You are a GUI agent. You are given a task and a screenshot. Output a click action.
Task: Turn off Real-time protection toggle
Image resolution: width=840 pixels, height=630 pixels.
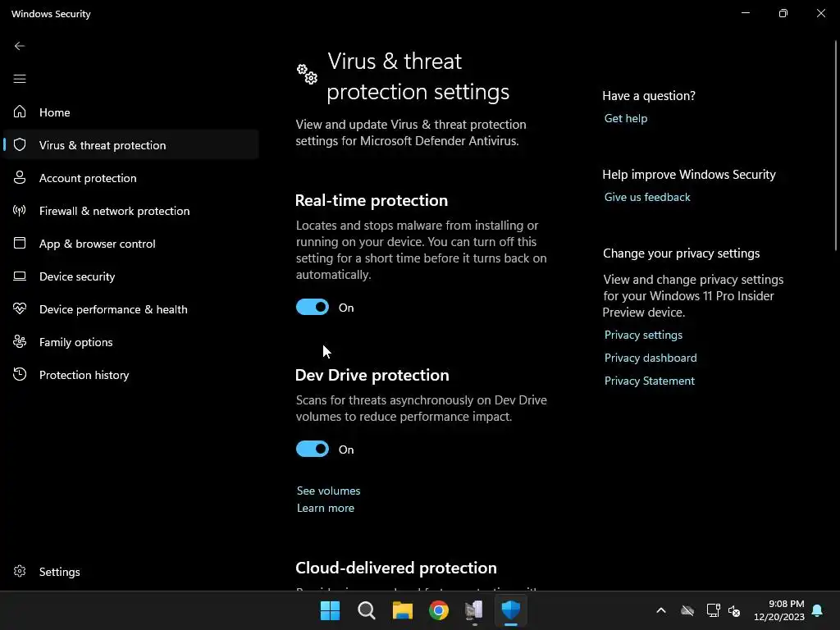pos(313,307)
